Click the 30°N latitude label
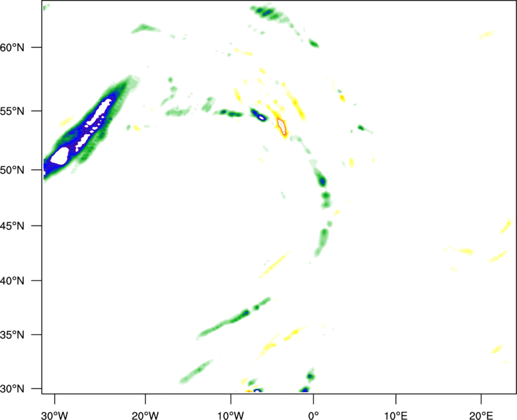The image size is (517, 420). pos(12,389)
